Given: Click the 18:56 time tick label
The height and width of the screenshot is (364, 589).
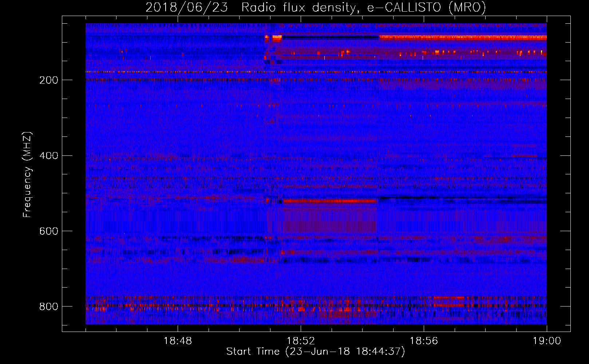Looking at the screenshot, I should [424, 341].
